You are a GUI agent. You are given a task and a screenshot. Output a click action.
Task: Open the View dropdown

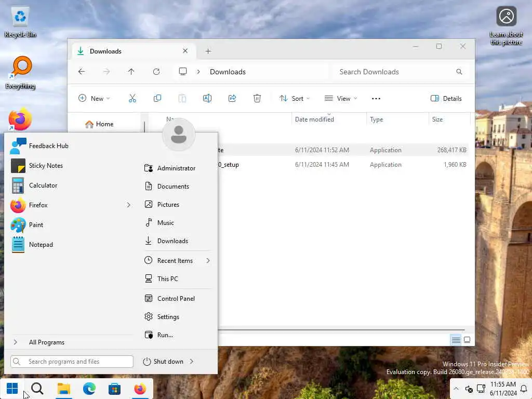[x=341, y=98]
